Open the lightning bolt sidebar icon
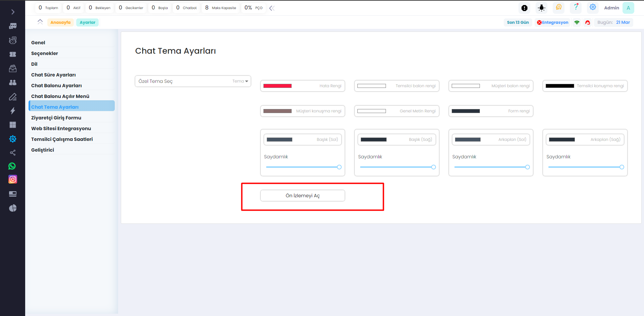644x316 pixels. click(13, 111)
